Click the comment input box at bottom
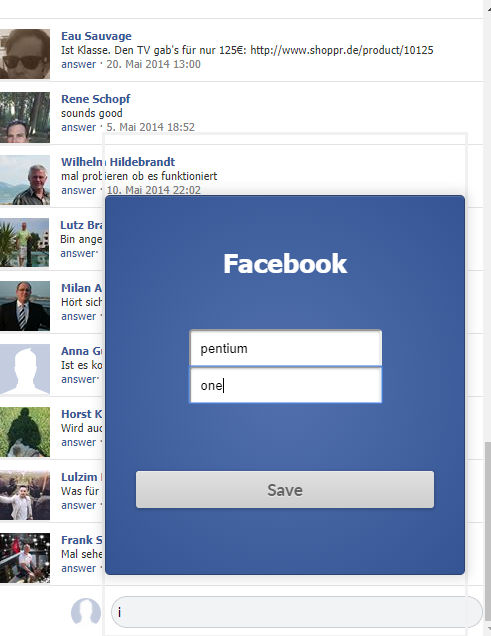The width and height of the screenshot is (491, 636). pyautogui.click(x=296, y=612)
